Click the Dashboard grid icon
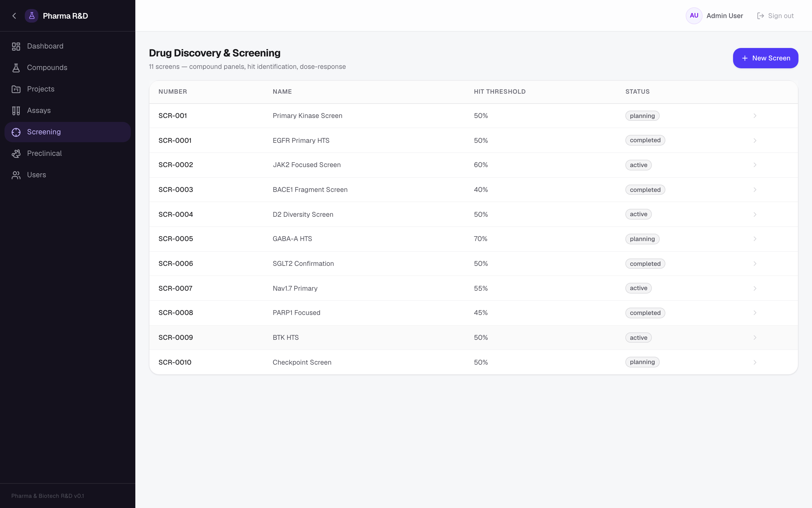The width and height of the screenshot is (812, 508). [16, 46]
